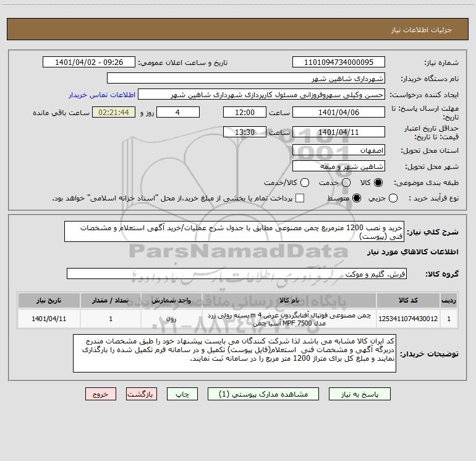Viewport: 476px width, 461px height.
Task: Click the item code cell 1253411074430012
Action: pyautogui.click(x=408, y=319)
